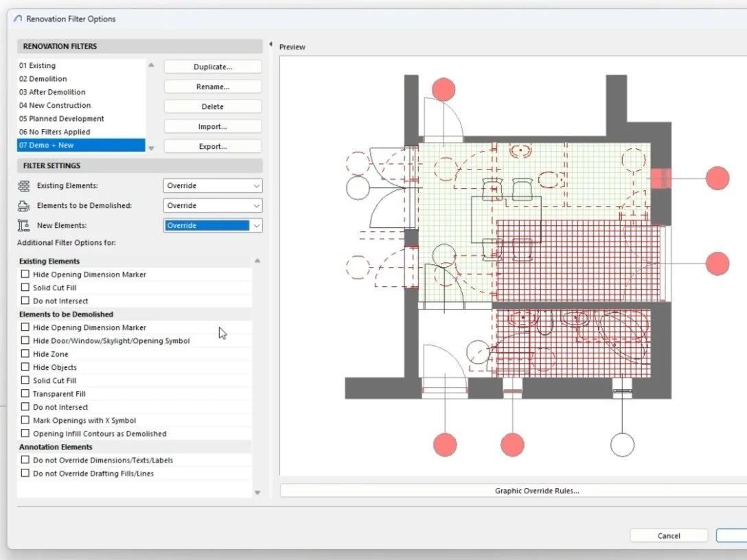Toggle Demolished Elements Solid Cut Fill

[x=25, y=380]
